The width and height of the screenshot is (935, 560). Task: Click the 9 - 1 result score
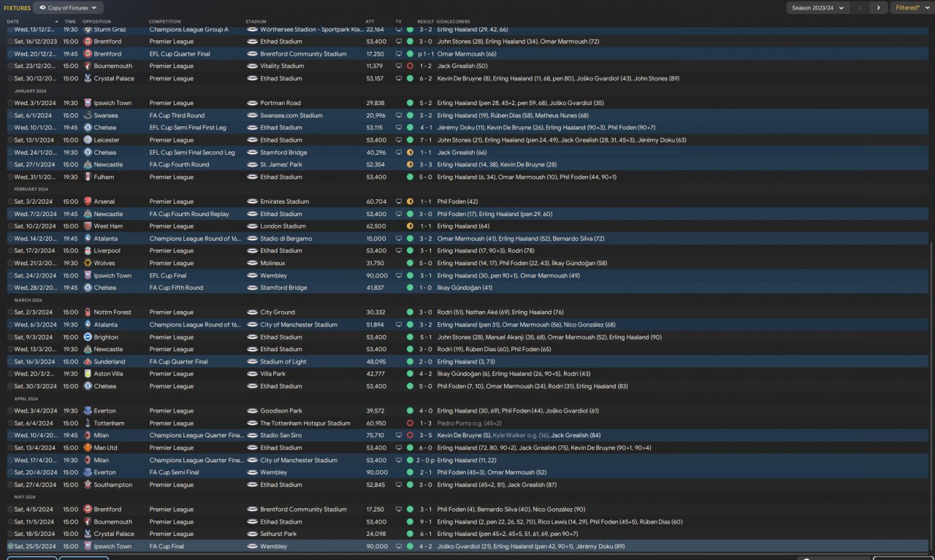click(426, 522)
